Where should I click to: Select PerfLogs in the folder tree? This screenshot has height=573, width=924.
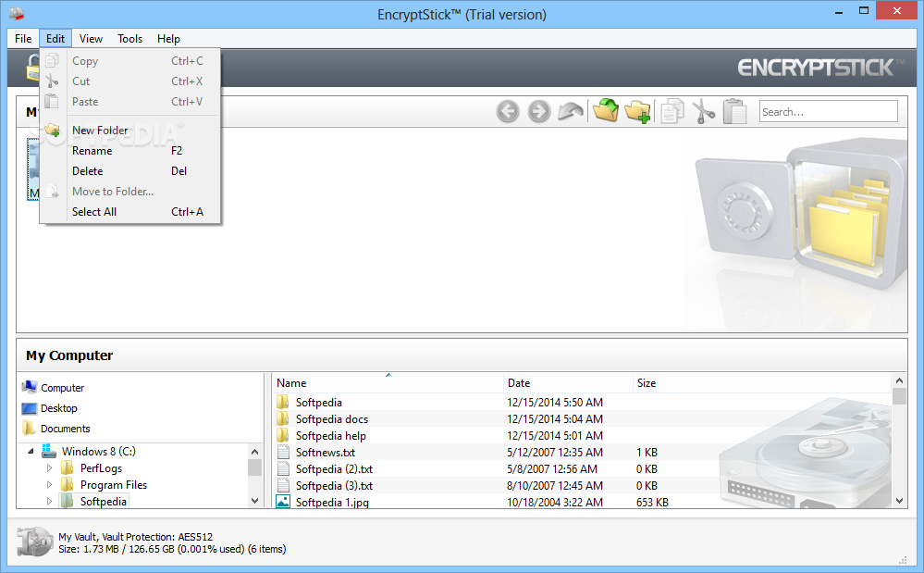[102, 468]
